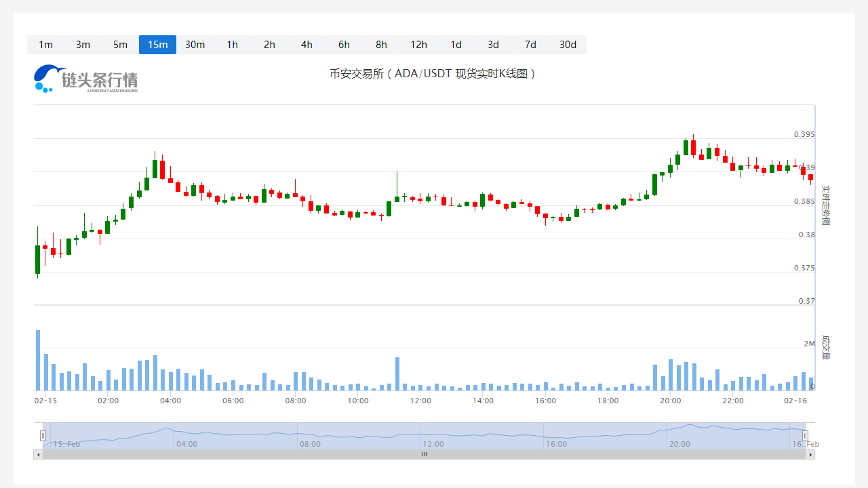Click the ADA/USDT chart title
Screen dimensions: 868x488
[x=433, y=74]
